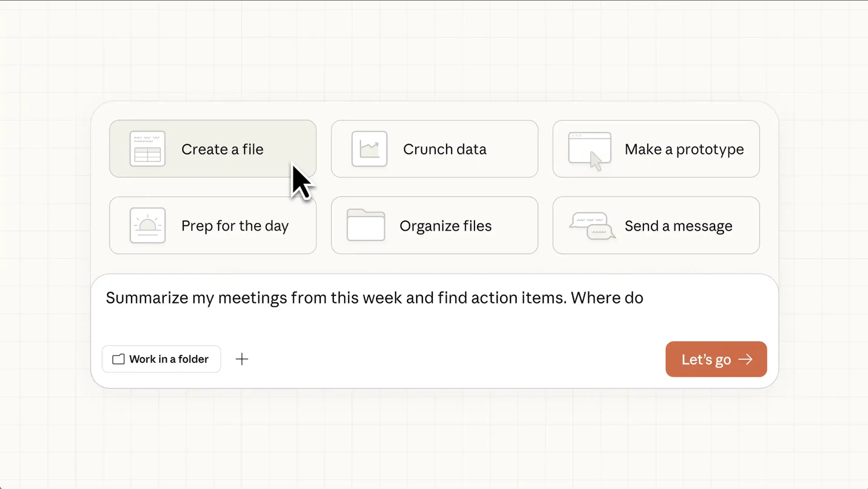This screenshot has height=489, width=868.
Task: Click the spreadsheet document icon for Create a file
Action: coord(147,149)
